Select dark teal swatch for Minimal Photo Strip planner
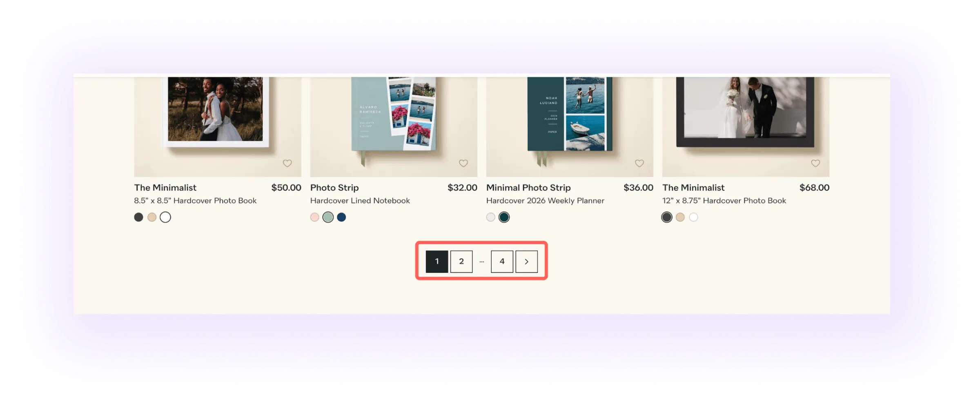980x404 pixels. (x=504, y=217)
